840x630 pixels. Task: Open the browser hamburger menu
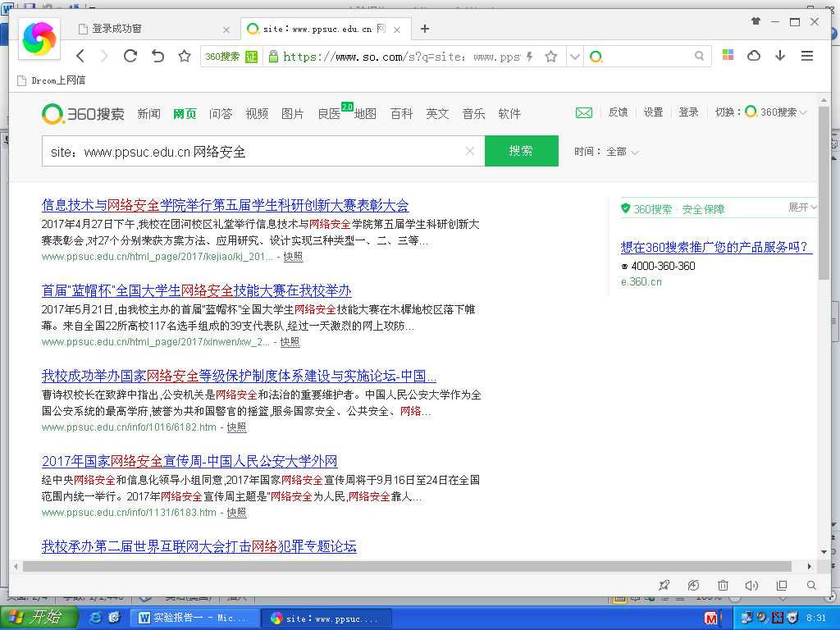coord(807,55)
